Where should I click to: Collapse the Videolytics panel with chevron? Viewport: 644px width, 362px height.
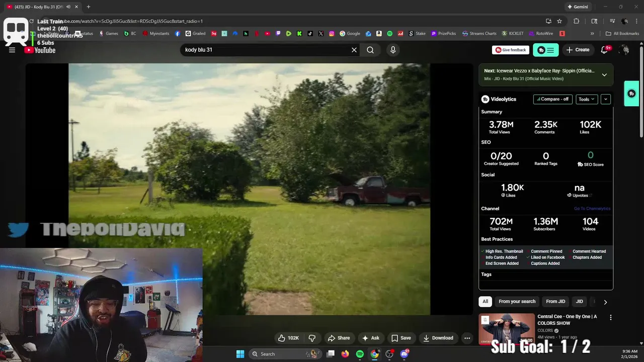606,99
